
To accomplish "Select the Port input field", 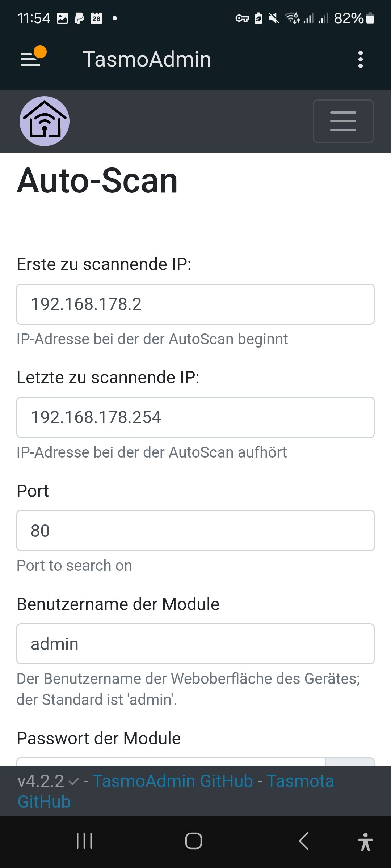I will point(195,531).
